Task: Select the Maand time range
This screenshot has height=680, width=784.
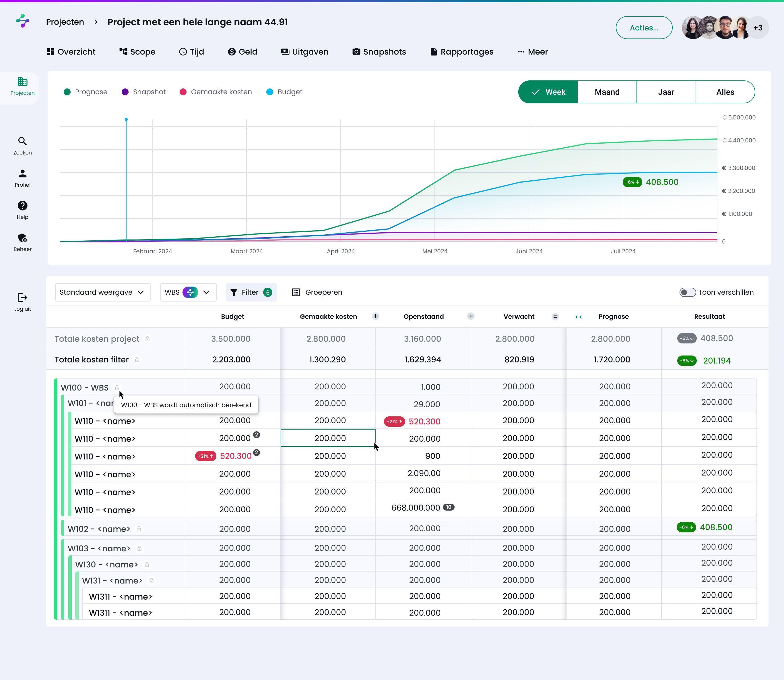Action: point(607,92)
